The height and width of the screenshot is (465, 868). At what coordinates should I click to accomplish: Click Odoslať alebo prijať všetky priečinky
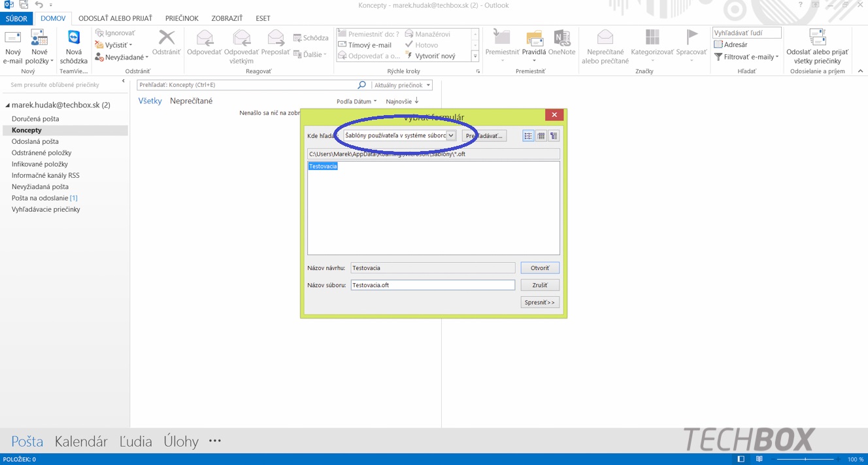coord(817,47)
